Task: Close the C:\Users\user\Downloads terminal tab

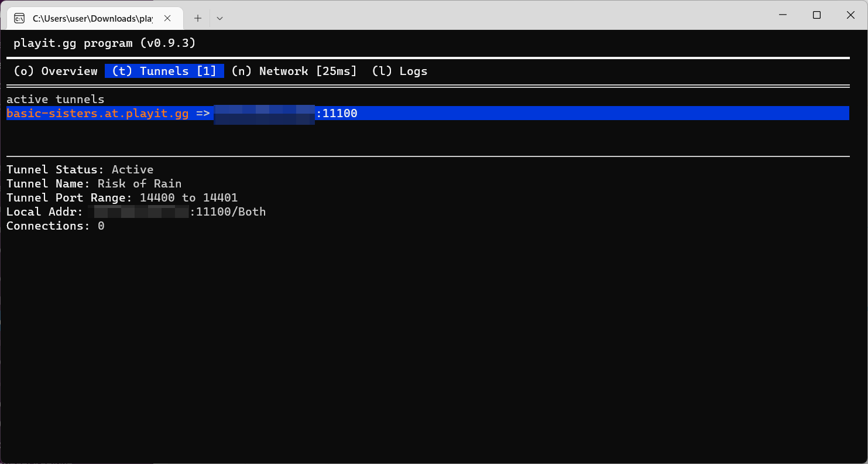Action: (167, 18)
